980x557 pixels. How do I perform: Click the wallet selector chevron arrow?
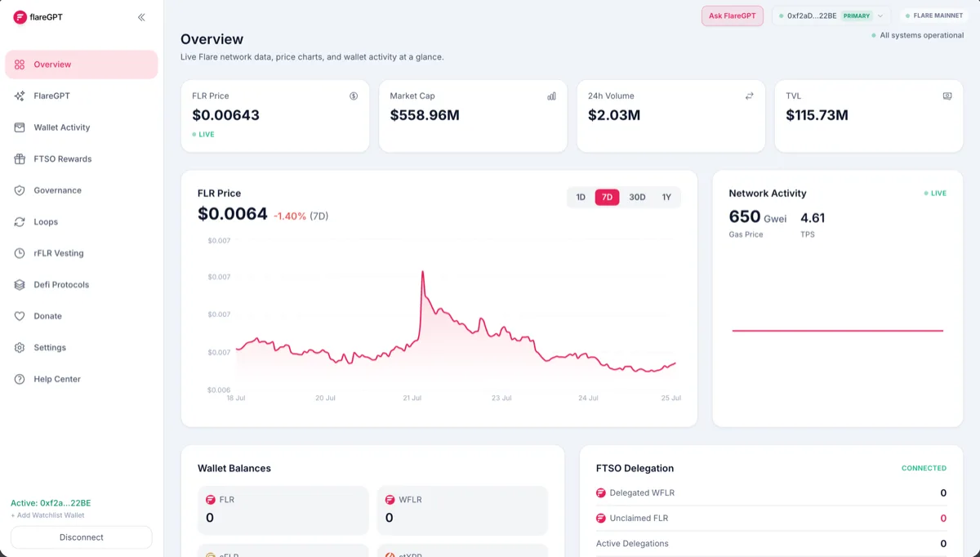pyautogui.click(x=880, y=16)
